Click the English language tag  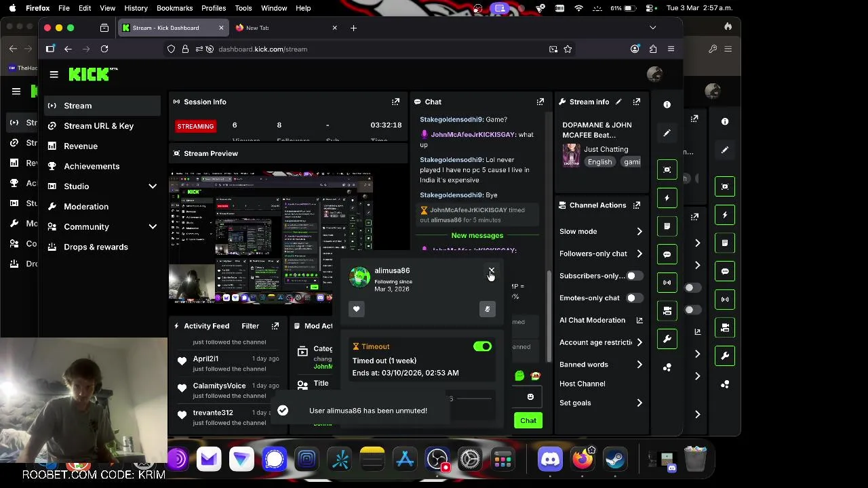599,162
